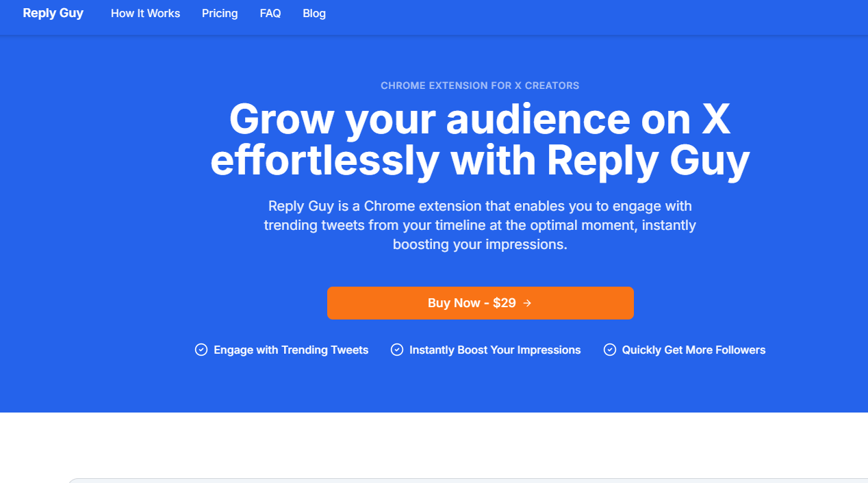The image size is (868, 483).
Task: Open the How It Works page
Action: tap(145, 14)
